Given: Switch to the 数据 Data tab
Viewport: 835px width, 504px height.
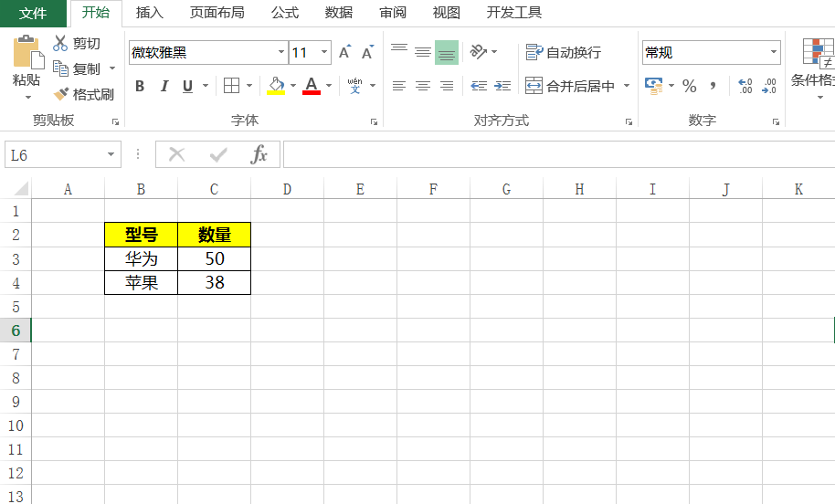Looking at the screenshot, I should pyautogui.click(x=339, y=13).
